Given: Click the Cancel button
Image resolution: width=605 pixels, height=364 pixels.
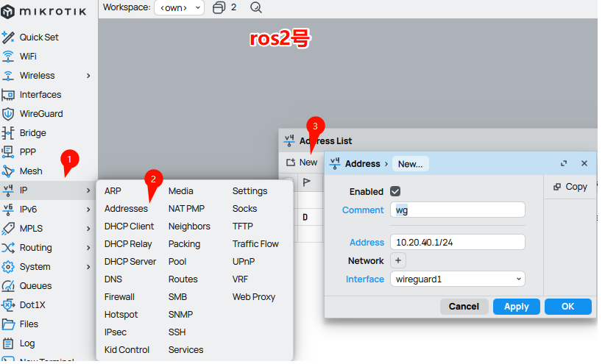Looking at the screenshot, I should tap(464, 307).
